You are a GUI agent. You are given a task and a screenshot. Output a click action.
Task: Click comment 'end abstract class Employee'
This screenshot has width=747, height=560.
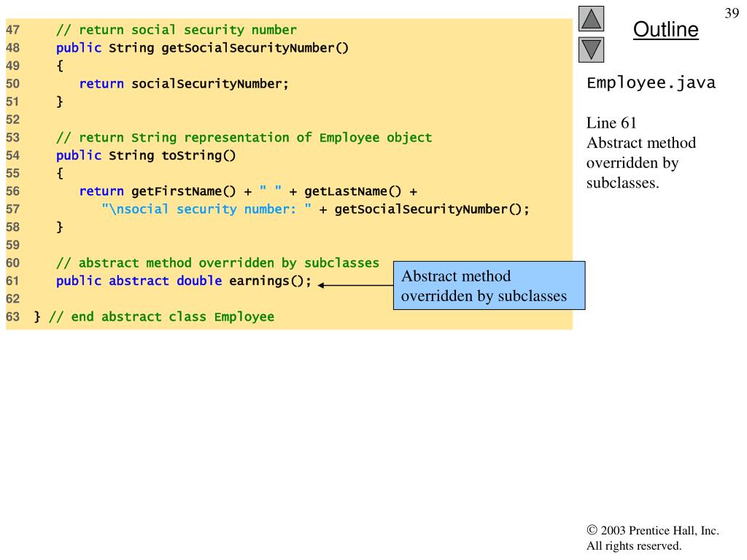pyautogui.click(x=161, y=317)
